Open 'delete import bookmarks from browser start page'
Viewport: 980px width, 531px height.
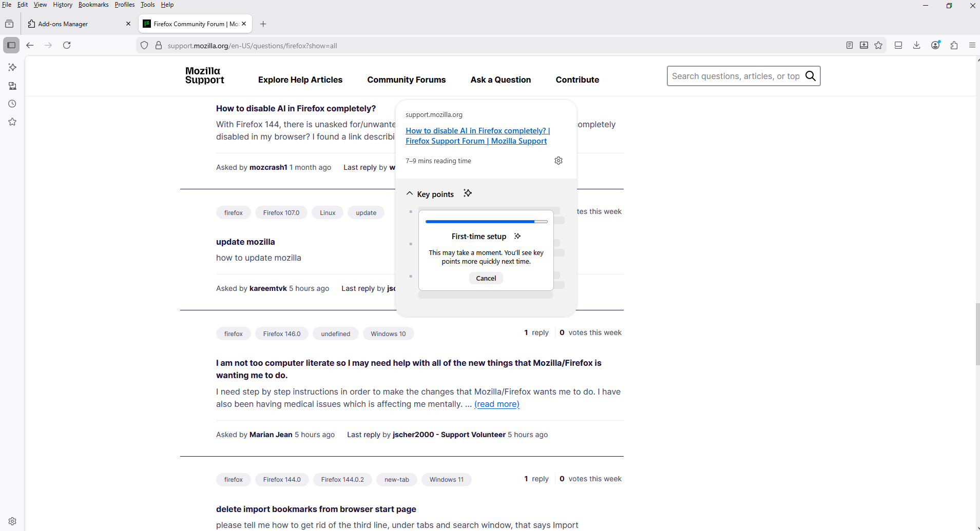tap(316, 509)
